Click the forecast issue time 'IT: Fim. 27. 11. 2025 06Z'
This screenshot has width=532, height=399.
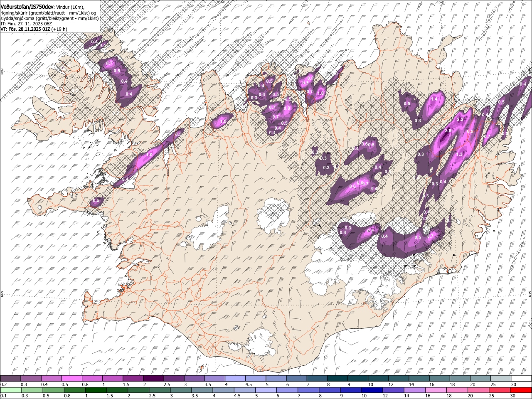point(26,24)
